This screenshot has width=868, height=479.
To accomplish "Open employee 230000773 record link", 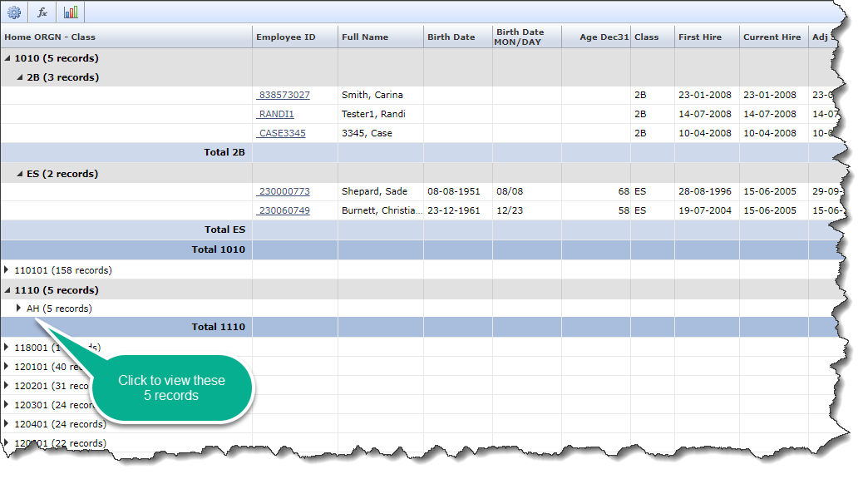I will (x=284, y=191).
